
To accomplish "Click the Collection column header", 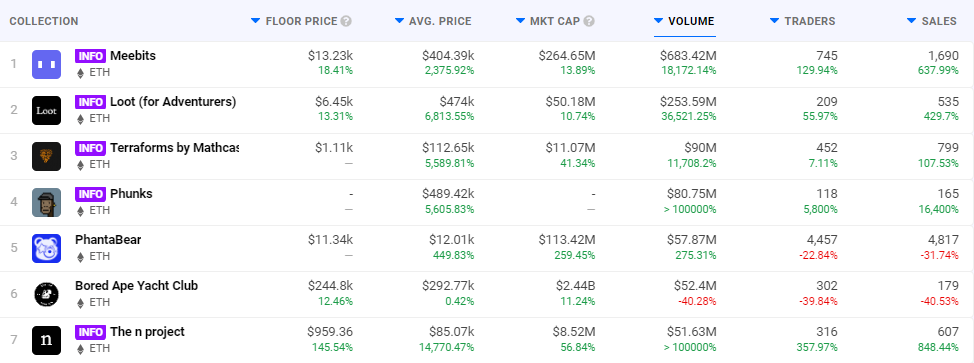I will (x=44, y=21).
